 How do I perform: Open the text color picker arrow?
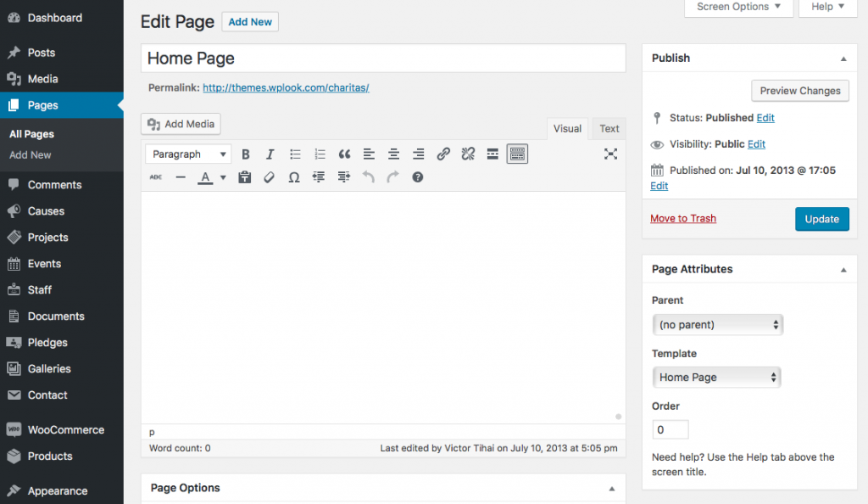(x=222, y=176)
